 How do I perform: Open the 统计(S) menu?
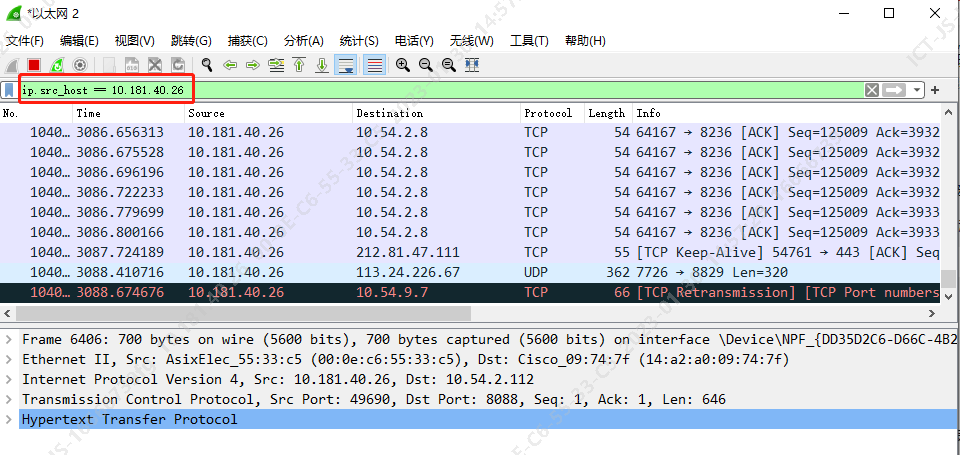359,41
